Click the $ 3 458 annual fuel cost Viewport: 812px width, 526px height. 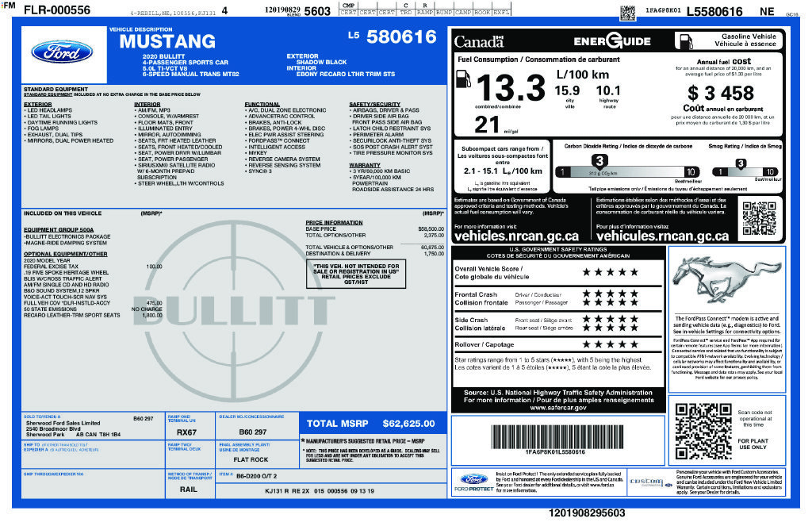(x=720, y=94)
